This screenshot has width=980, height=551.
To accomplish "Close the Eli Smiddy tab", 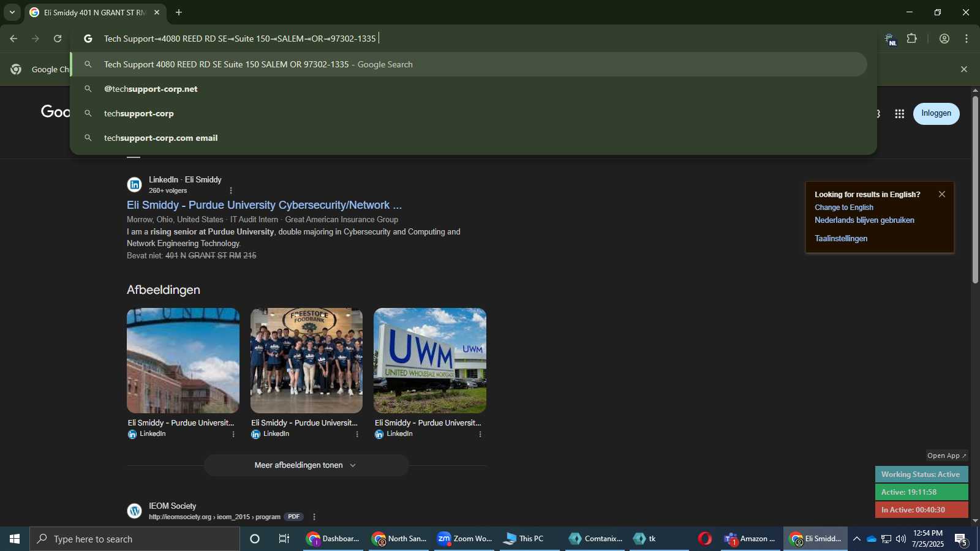I will click(157, 12).
